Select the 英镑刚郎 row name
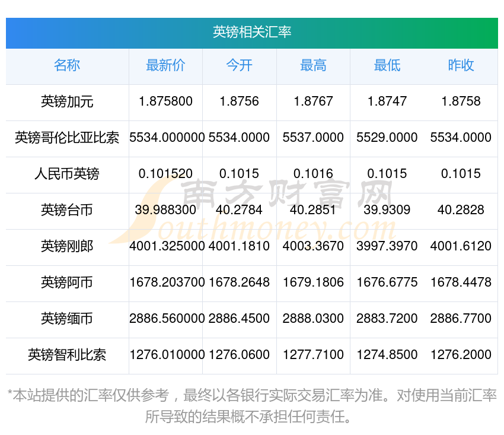The width and height of the screenshot is (504, 435). [67, 246]
